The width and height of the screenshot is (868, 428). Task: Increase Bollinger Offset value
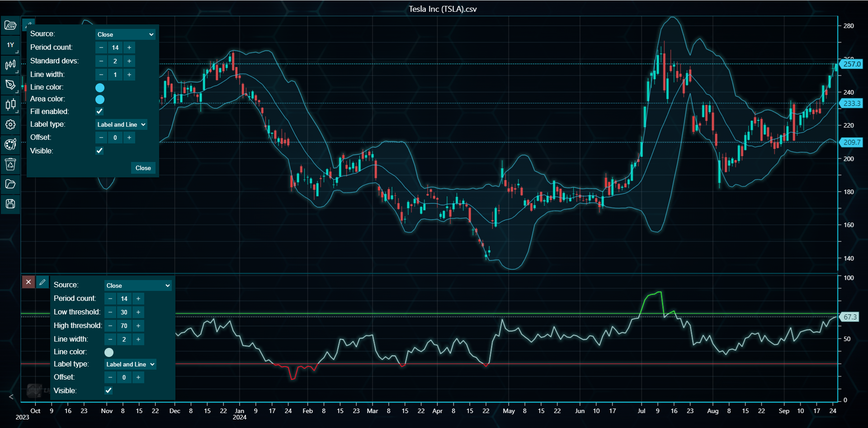[x=129, y=138]
